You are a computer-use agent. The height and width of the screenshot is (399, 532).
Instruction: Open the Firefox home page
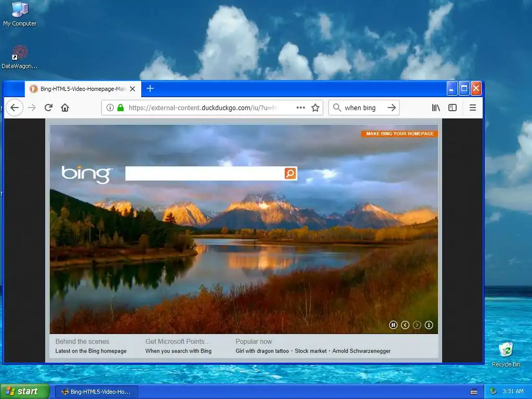coord(65,108)
